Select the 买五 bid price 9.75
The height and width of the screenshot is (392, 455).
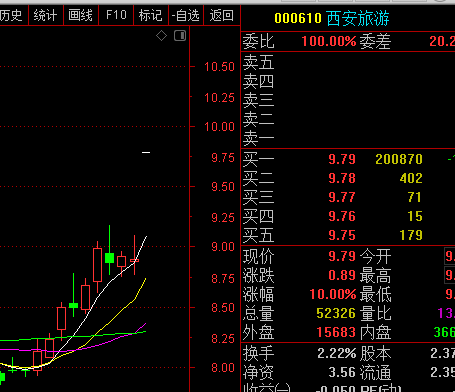point(342,235)
